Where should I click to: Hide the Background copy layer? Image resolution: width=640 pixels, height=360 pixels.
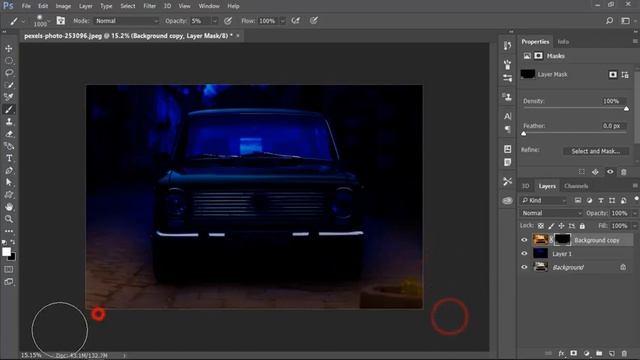(x=524, y=240)
